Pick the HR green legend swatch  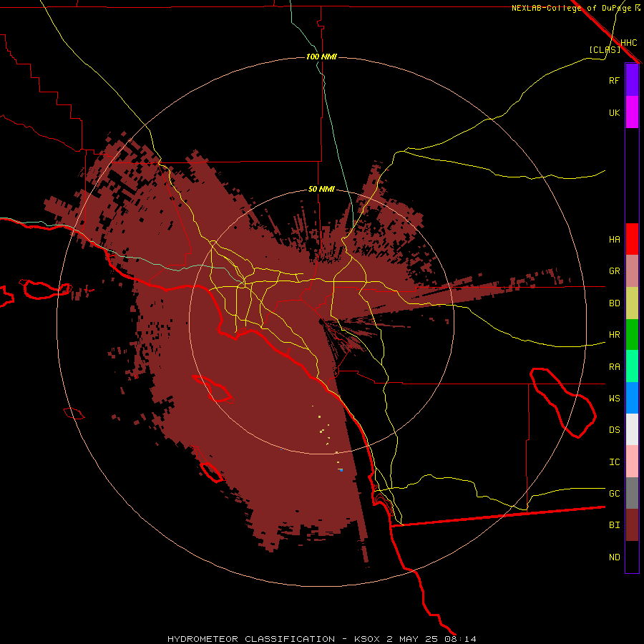pyautogui.click(x=632, y=335)
